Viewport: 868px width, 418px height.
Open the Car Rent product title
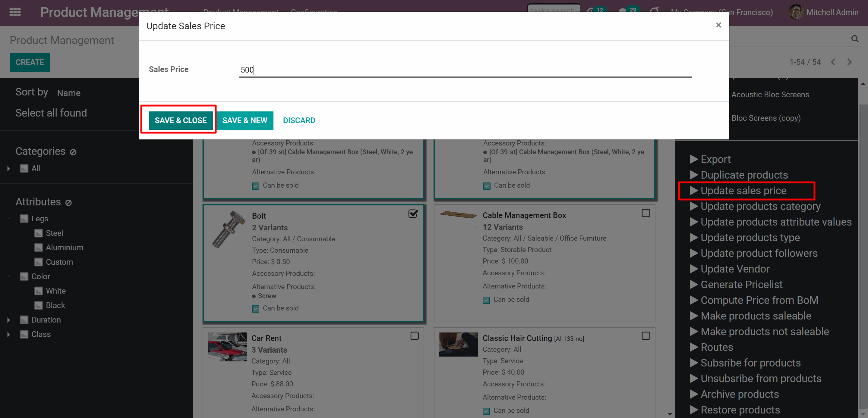[266, 338]
